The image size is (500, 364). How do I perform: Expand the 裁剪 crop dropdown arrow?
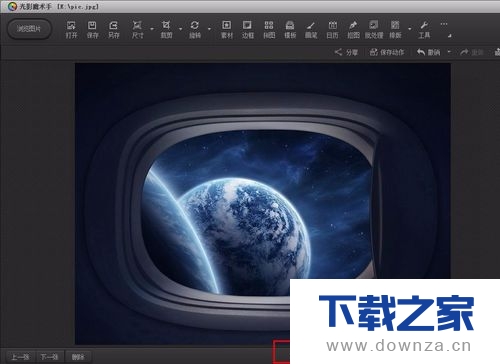tap(180, 29)
